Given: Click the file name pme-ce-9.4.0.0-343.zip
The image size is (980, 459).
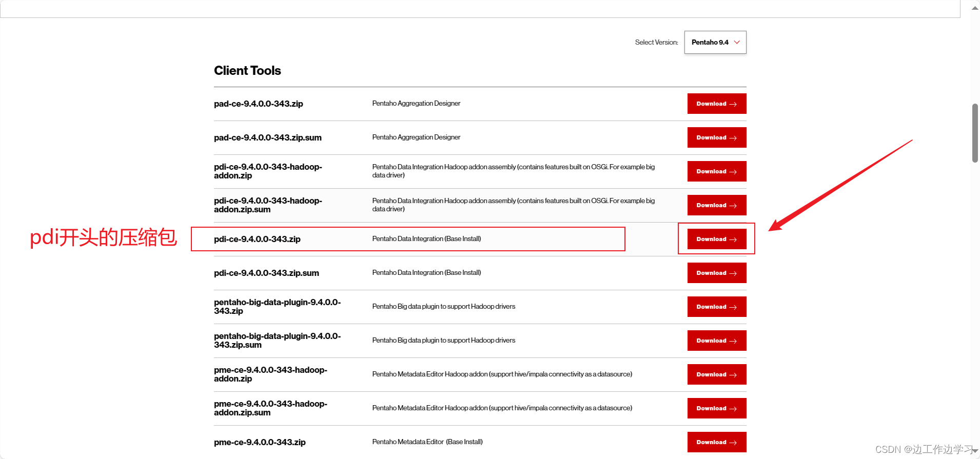Looking at the screenshot, I should pyautogui.click(x=260, y=442).
